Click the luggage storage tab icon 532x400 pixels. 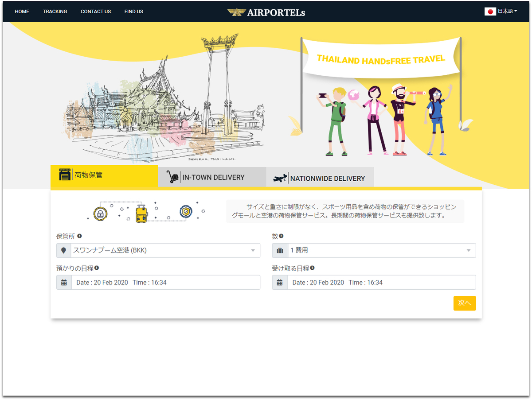tap(65, 175)
